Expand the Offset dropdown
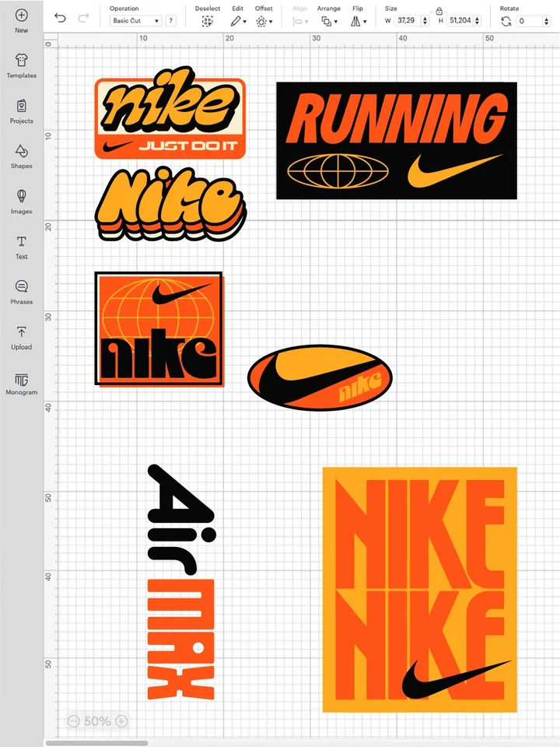This screenshot has height=747, width=560. pyautogui.click(x=264, y=22)
